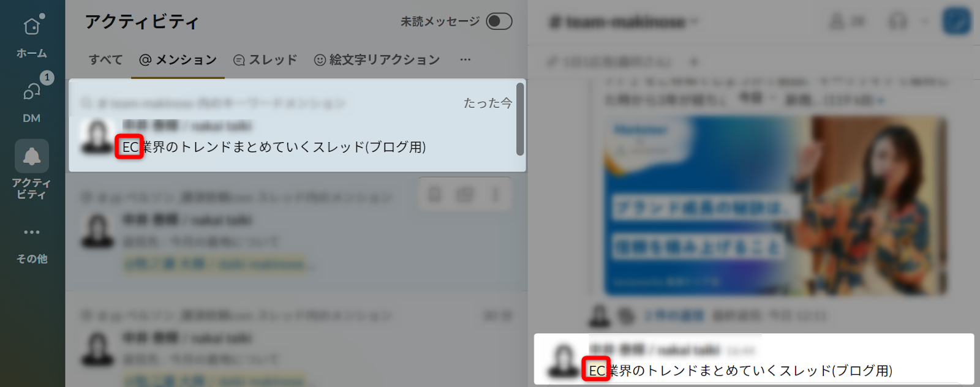Screen dimensions: 980x387
Task: Start a huddle via headphones icon
Action: (x=898, y=21)
